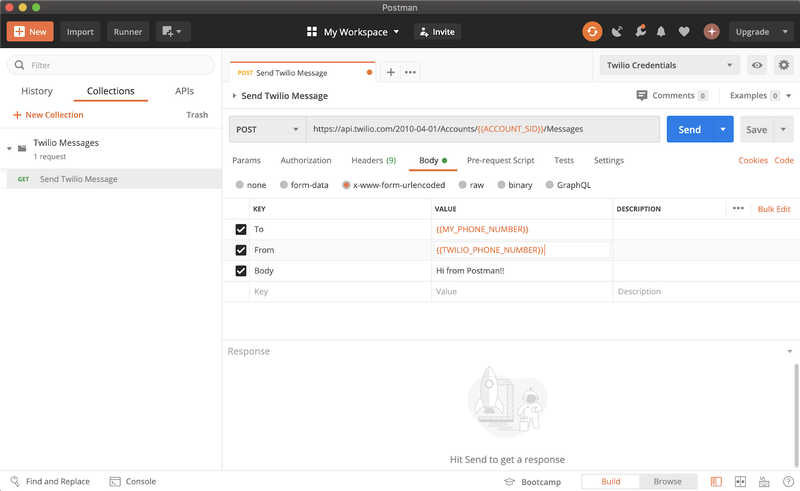Uncheck the To parameter checkbox
This screenshot has width=800, height=491.
tap(240, 229)
